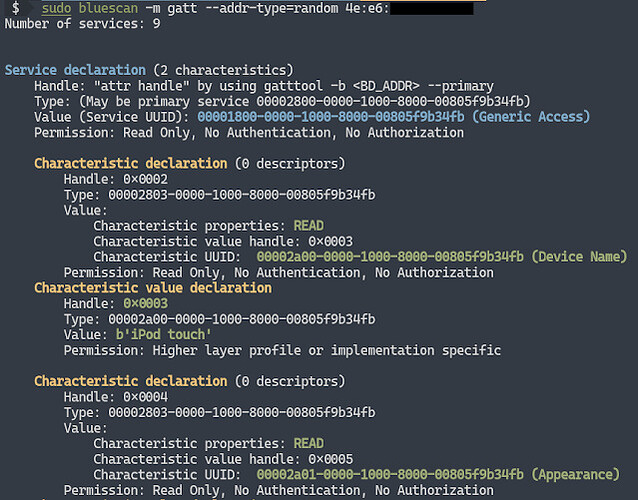This screenshot has width=638, height=500.
Task: Click the Permission line under Generic Access service
Action: click(249, 133)
